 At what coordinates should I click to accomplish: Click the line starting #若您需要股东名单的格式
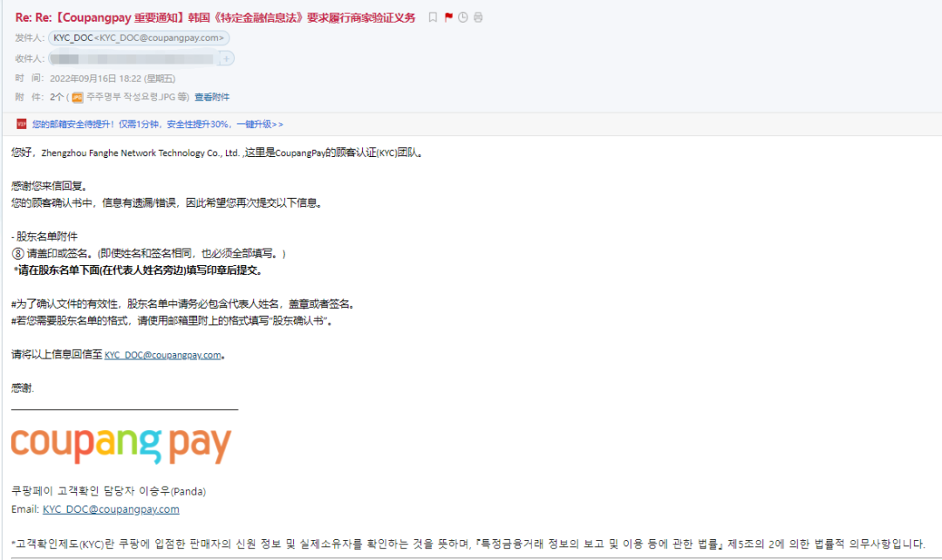(x=173, y=321)
